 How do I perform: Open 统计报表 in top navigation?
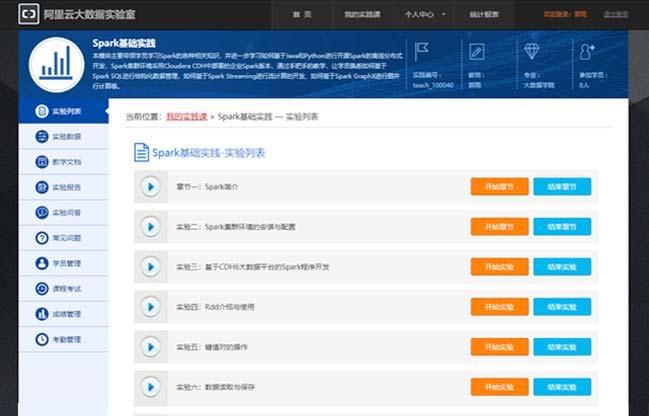tap(484, 14)
